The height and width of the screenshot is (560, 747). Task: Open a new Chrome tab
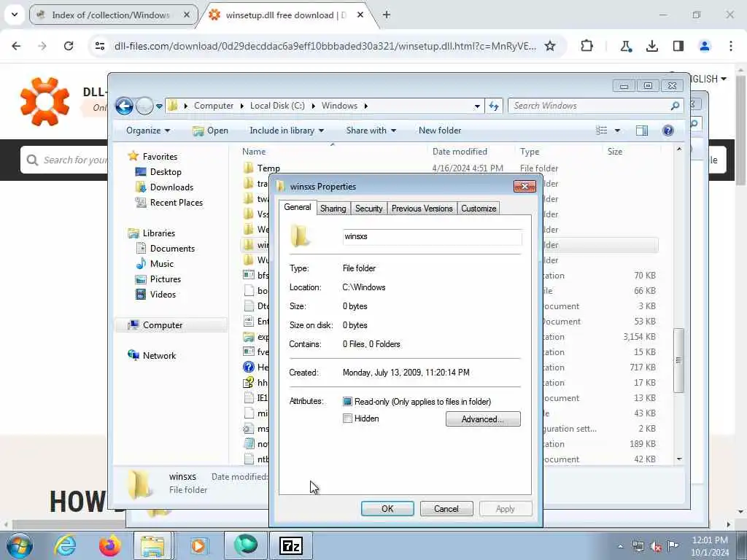(387, 15)
